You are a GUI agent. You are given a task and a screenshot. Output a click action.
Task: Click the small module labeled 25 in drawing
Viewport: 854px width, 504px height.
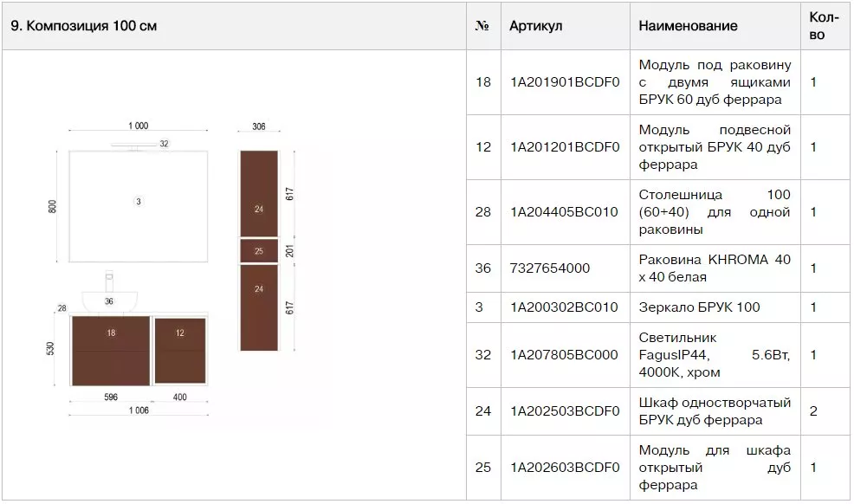(259, 251)
